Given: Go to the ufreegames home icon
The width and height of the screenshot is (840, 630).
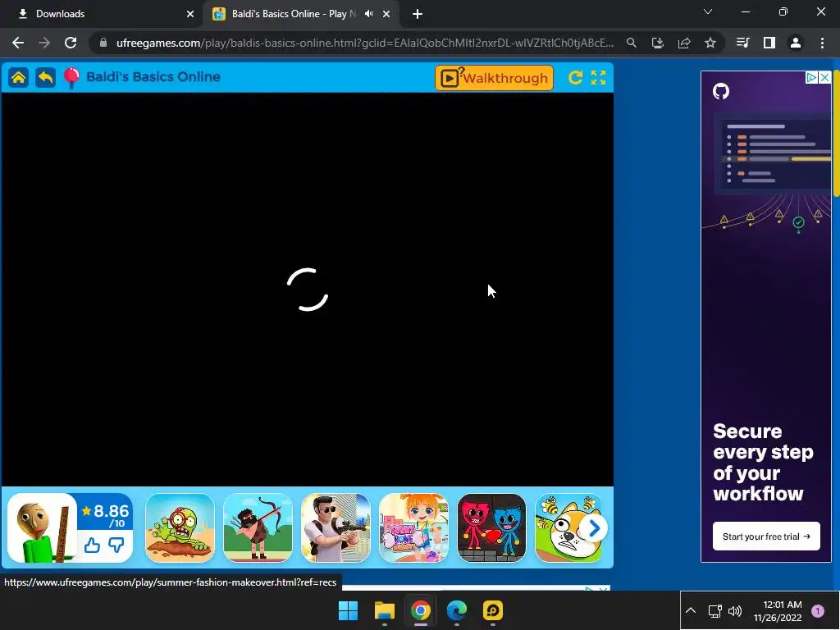Looking at the screenshot, I should click(x=18, y=78).
